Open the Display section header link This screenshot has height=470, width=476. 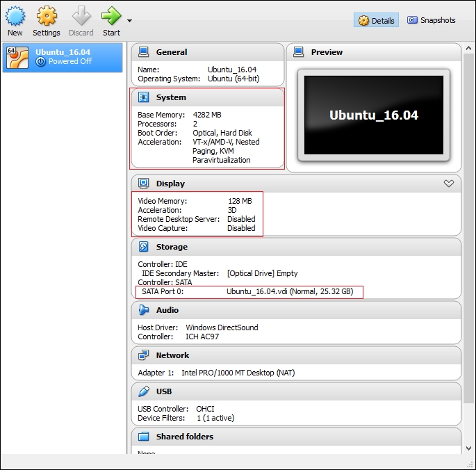(x=170, y=184)
